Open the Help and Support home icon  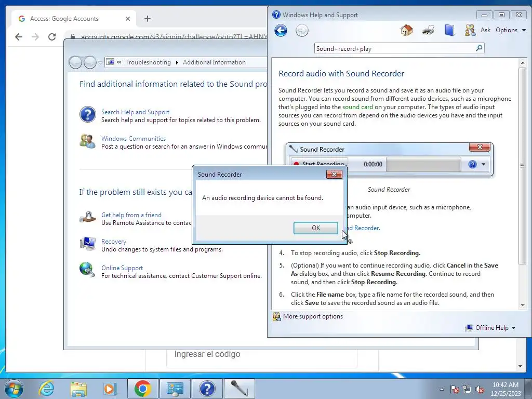click(x=406, y=30)
